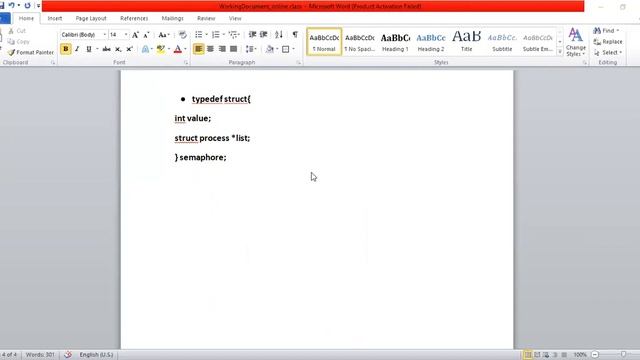
Task: Customize Quick Access Toolbar dropdown
Action: point(38,5)
